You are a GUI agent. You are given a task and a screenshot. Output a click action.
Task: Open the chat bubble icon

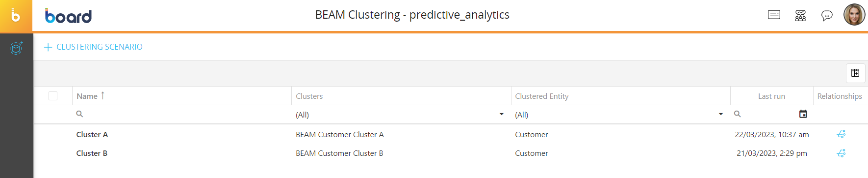point(827,16)
